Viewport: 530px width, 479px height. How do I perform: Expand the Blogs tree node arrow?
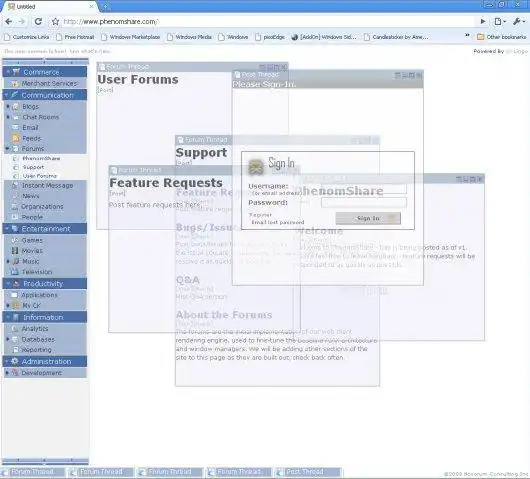[x=8, y=106]
